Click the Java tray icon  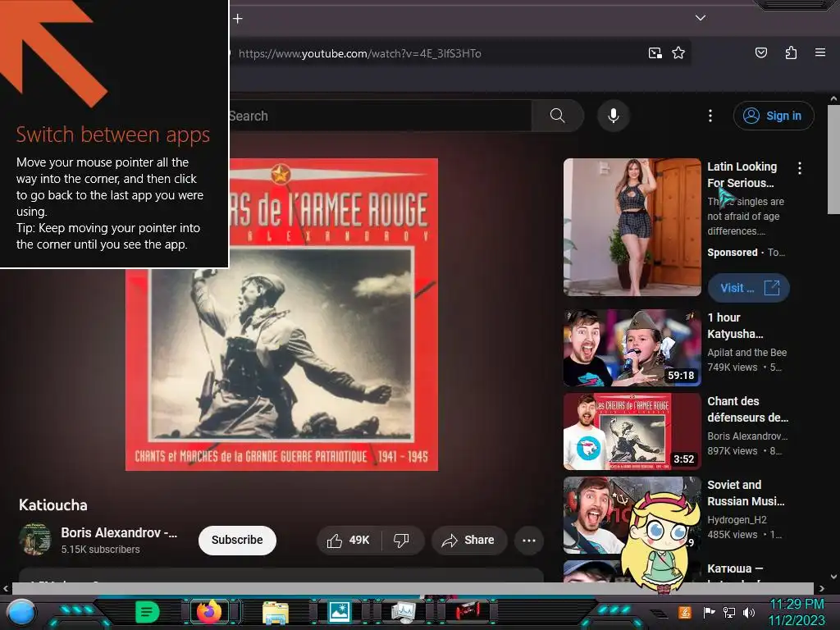[684, 612]
